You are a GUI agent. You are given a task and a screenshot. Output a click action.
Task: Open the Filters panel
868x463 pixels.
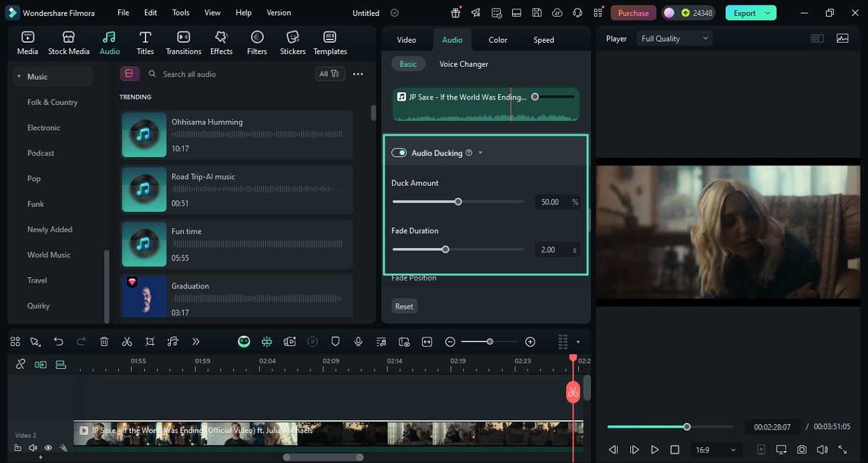[x=257, y=43]
